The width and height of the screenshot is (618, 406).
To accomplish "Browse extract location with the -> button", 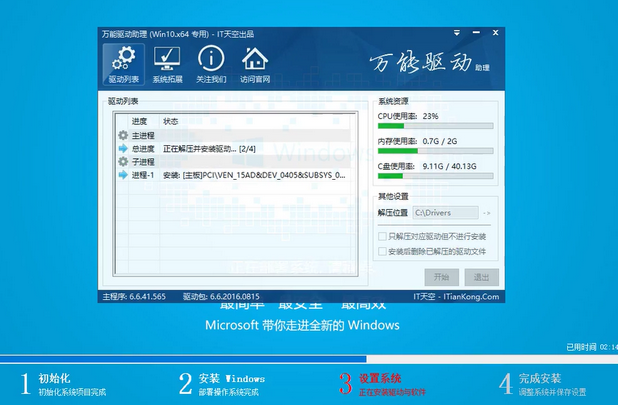I will click(x=487, y=213).
